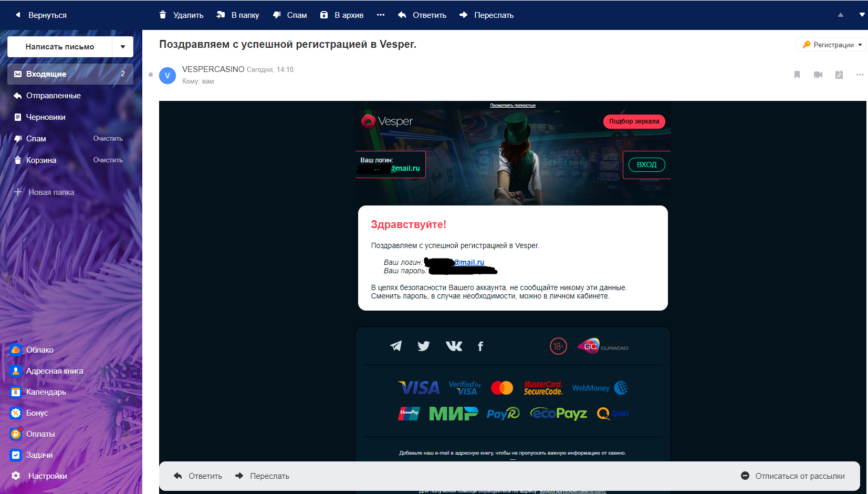The height and width of the screenshot is (494, 868).
Task: Open the Входящие folder
Action: point(70,74)
